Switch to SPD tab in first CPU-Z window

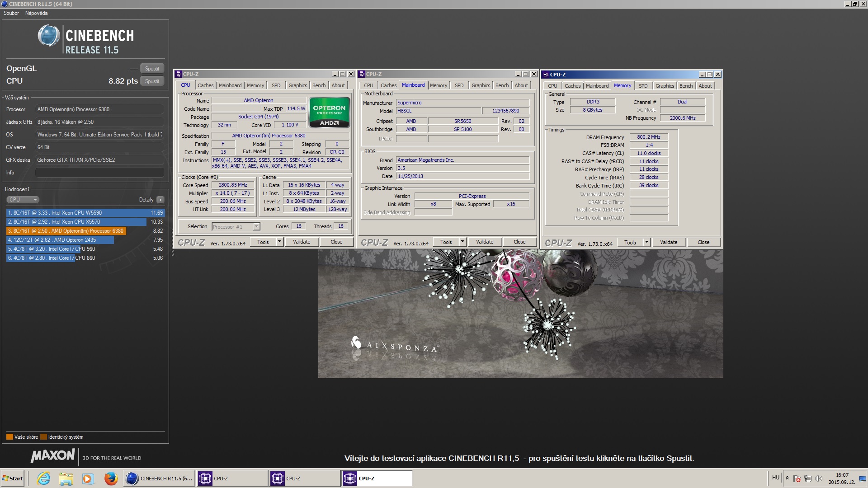pos(276,85)
